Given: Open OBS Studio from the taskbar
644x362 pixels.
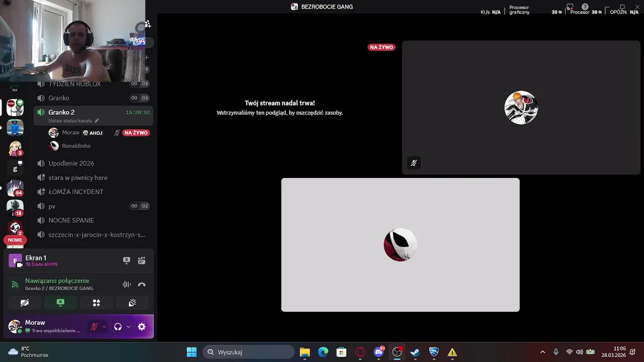Looking at the screenshot, I should click(397, 352).
